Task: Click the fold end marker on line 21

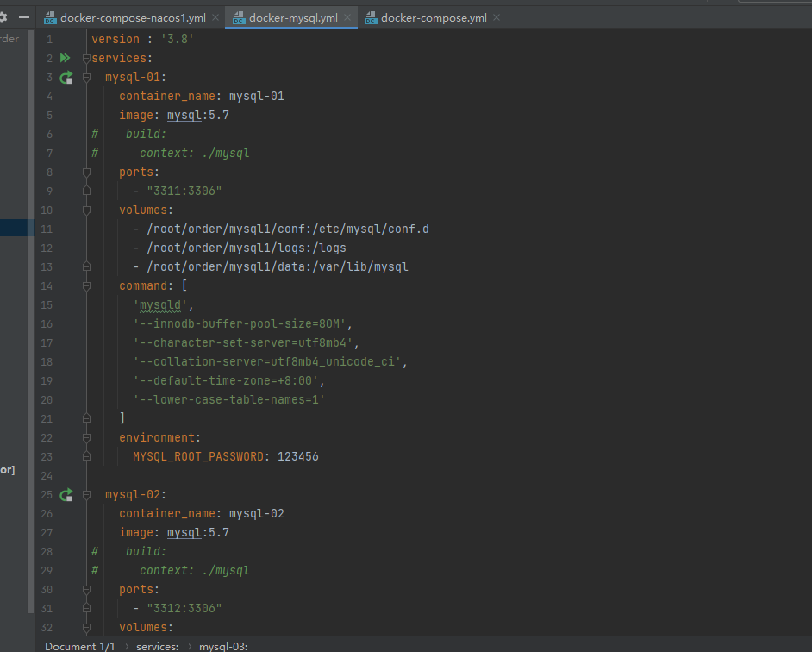Action: click(86, 418)
